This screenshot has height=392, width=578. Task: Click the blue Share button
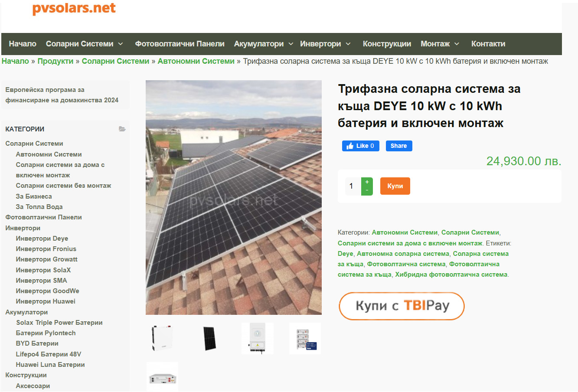398,146
